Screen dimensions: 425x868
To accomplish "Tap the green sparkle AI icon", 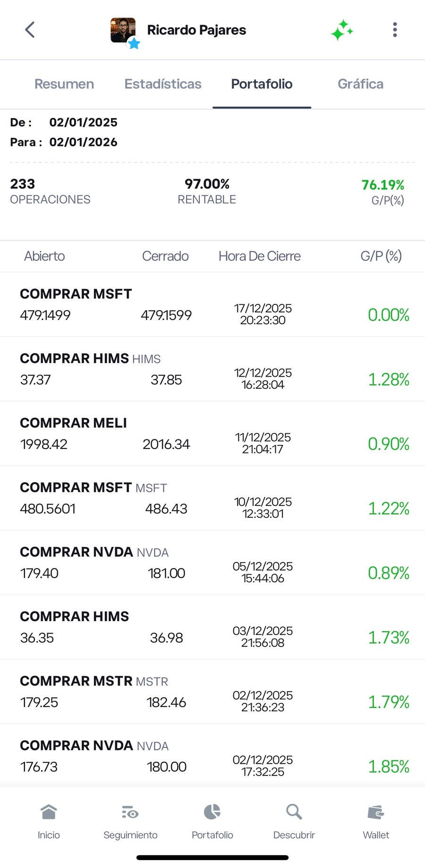I will (x=342, y=30).
